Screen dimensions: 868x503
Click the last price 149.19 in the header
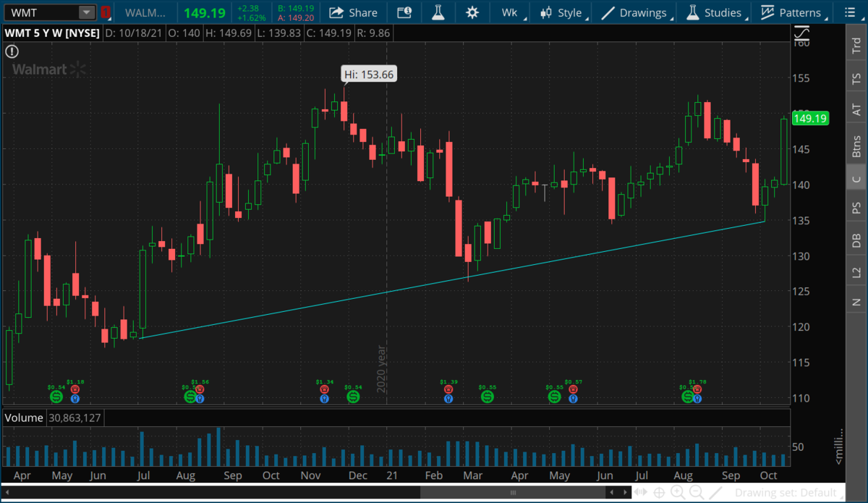click(204, 12)
